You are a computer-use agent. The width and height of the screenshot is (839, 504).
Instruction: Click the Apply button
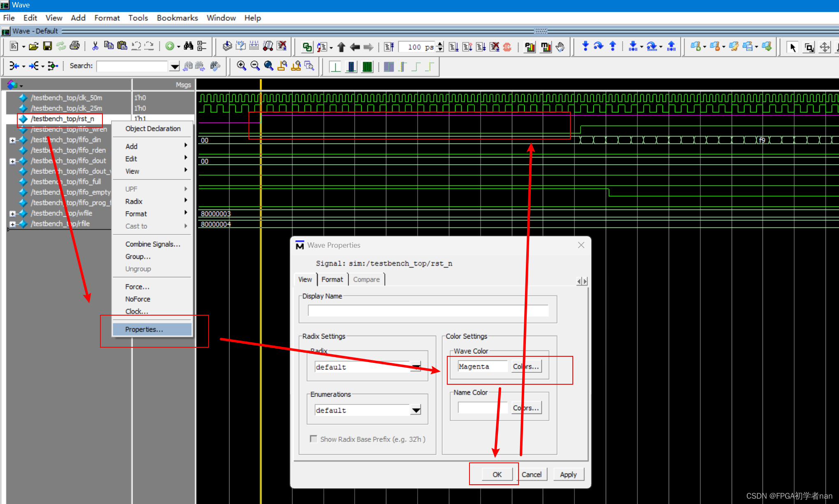click(568, 474)
